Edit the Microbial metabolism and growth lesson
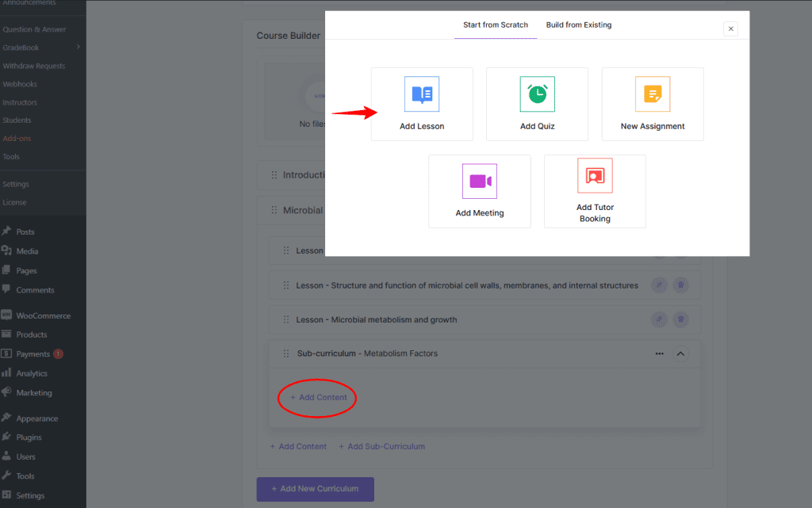Screen dimensions: 812x508 pyautogui.click(x=659, y=319)
